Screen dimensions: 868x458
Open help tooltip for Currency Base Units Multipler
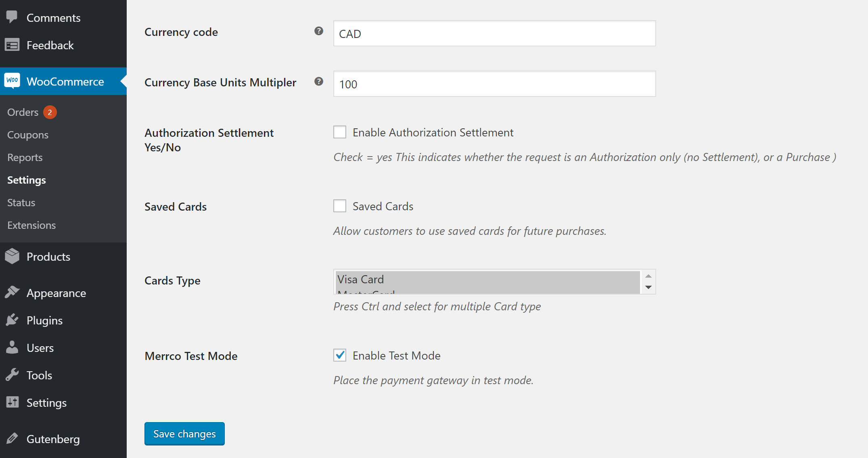coord(319,82)
